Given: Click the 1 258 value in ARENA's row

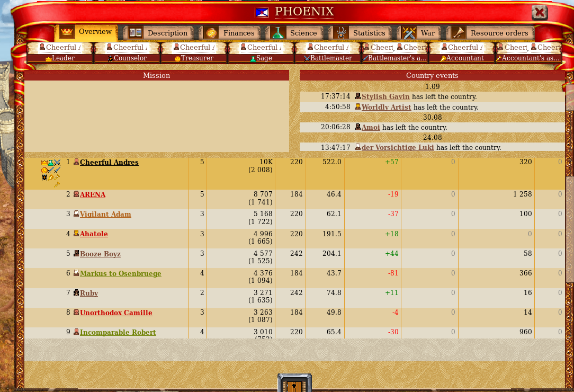Looking at the screenshot, I should click(523, 194).
